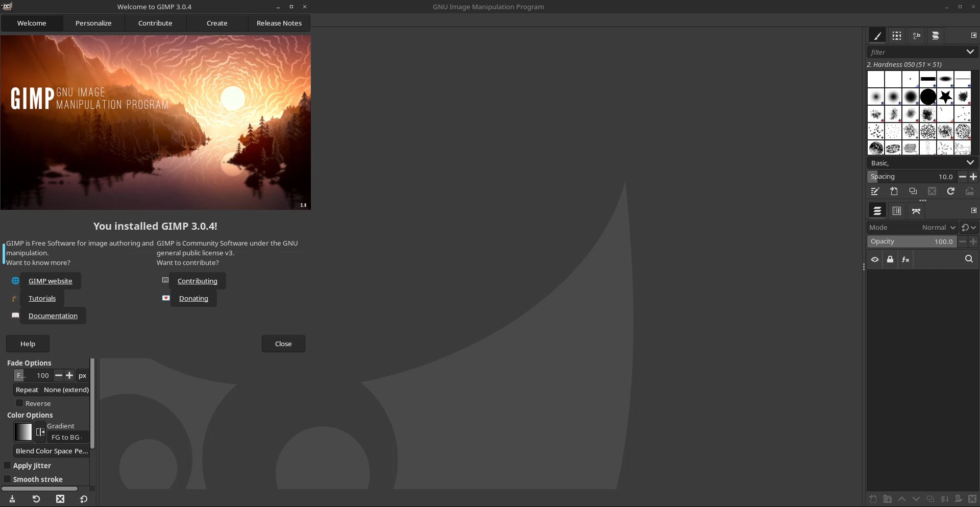Open the layer Mode Normal dropdown
Viewport: 980px width, 507px height.
click(938, 228)
